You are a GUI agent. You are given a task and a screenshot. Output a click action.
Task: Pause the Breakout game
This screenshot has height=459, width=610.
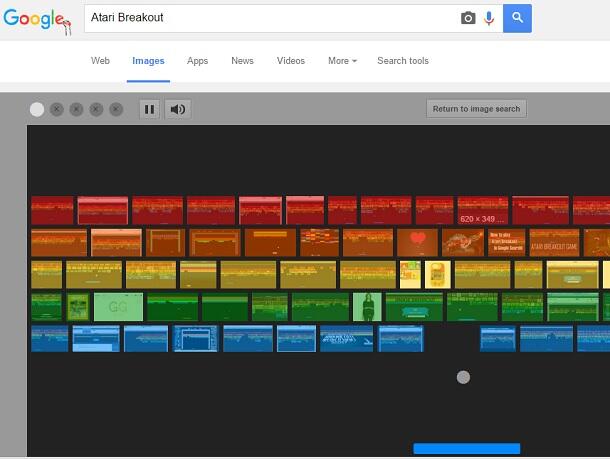click(149, 109)
